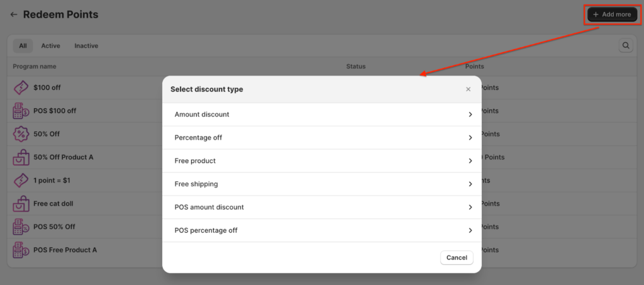Click the search magnifier icon
The width and height of the screenshot is (644, 285).
click(x=625, y=45)
